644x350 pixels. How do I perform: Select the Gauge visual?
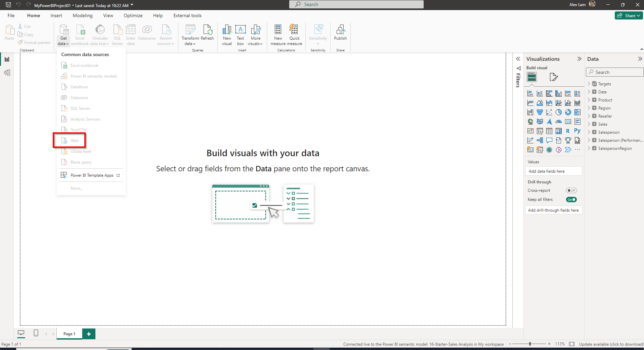(x=559, y=122)
